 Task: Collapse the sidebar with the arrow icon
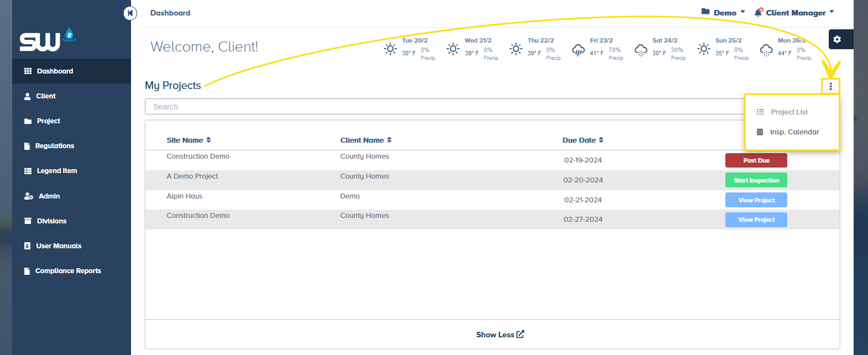click(x=130, y=13)
